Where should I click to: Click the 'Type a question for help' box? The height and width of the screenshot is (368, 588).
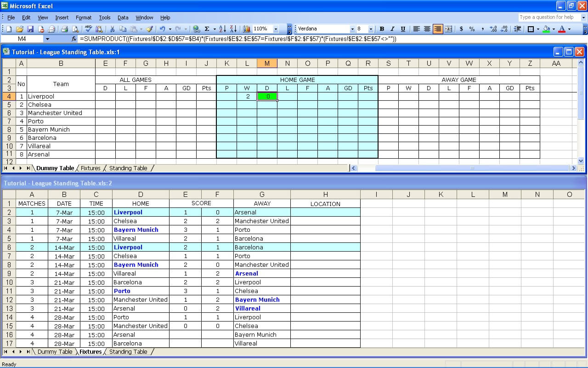[550, 17]
